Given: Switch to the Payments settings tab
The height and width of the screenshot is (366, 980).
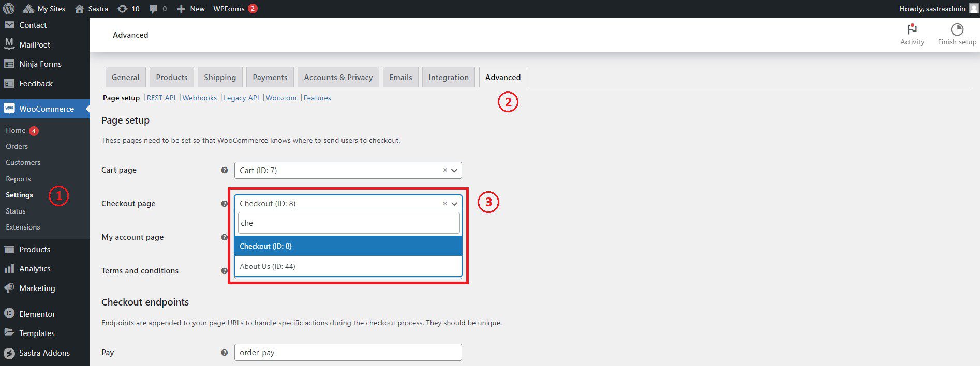Looking at the screenshot, I should 270,77.
